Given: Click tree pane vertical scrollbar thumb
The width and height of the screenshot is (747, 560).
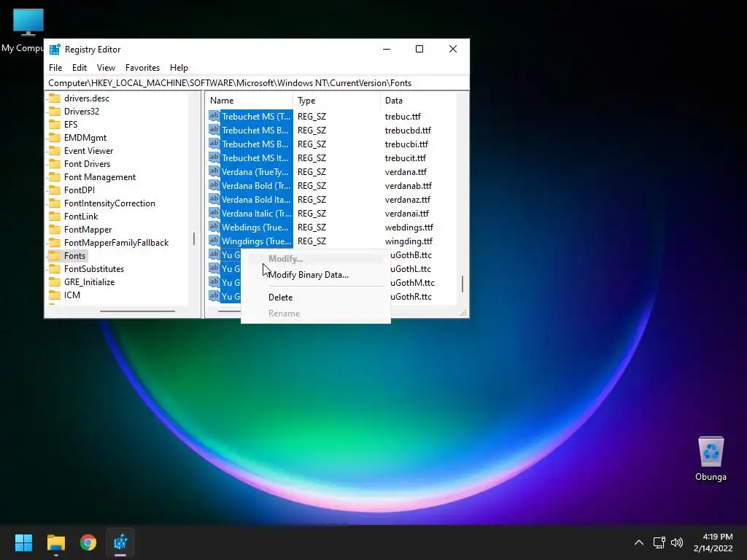Looking at the screenshot, I should tap(194, 238).
